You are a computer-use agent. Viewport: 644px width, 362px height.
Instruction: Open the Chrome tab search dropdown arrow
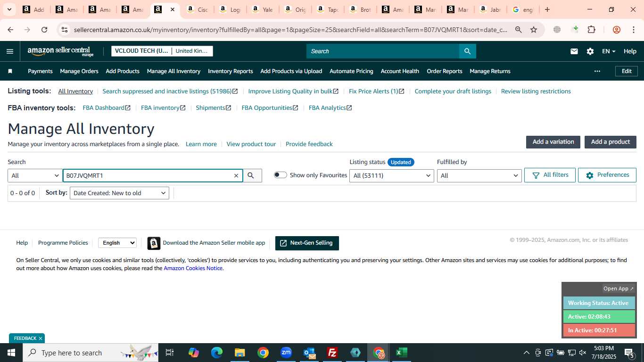point(9,9)
